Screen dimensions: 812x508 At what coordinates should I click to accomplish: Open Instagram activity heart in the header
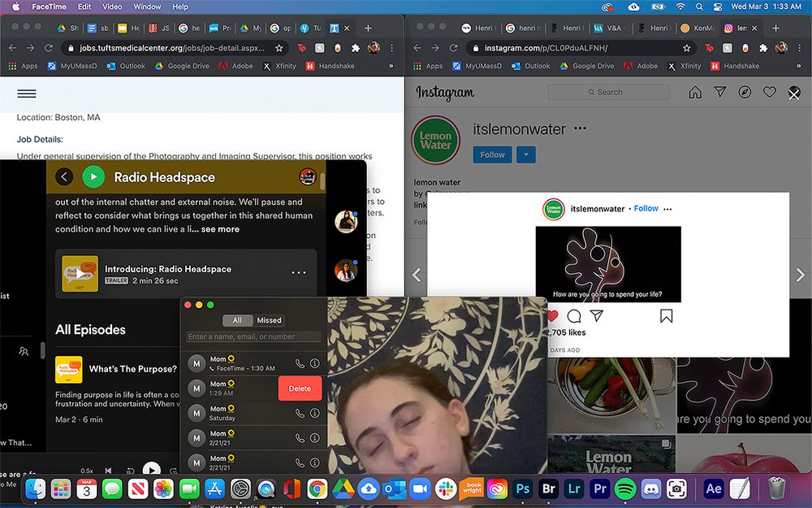click(x=770, y=93)
